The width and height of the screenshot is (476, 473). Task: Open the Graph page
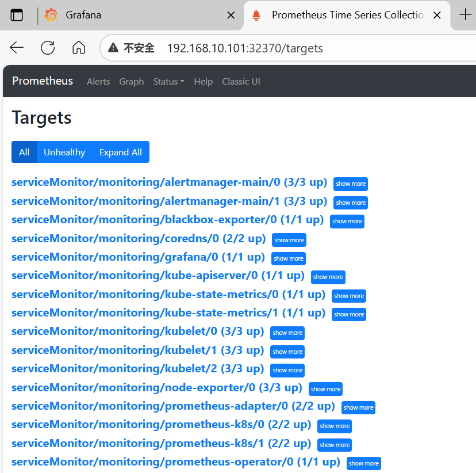coord(132,81)
